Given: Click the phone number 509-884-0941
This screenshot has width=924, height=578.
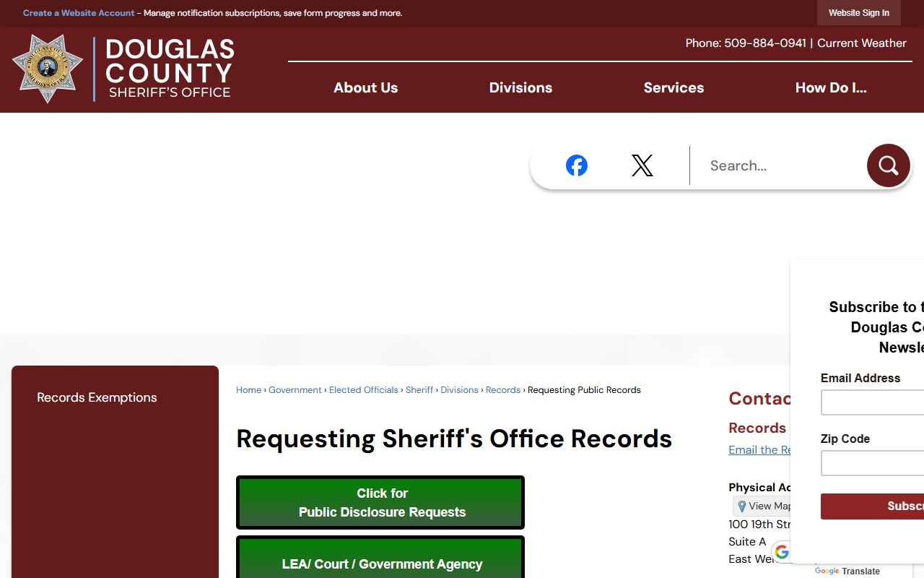Looking at the screenshot, I should point(764,43).
